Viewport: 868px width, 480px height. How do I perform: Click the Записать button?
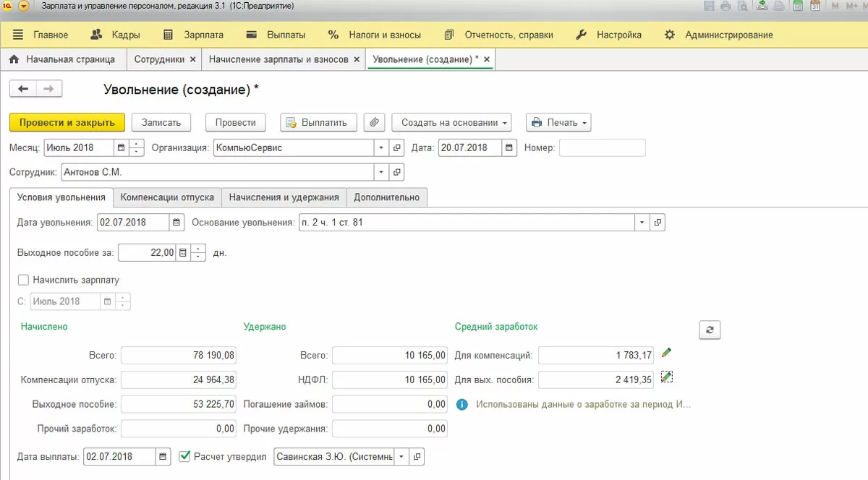coord(161,122)
